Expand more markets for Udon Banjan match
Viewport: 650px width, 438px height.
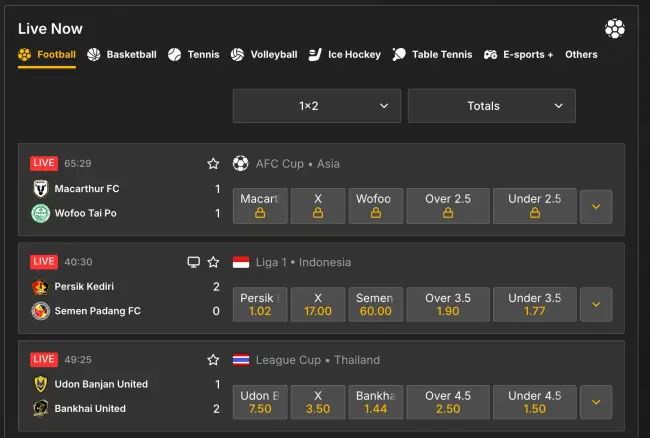pyautogui.click(x=596, y=402)
